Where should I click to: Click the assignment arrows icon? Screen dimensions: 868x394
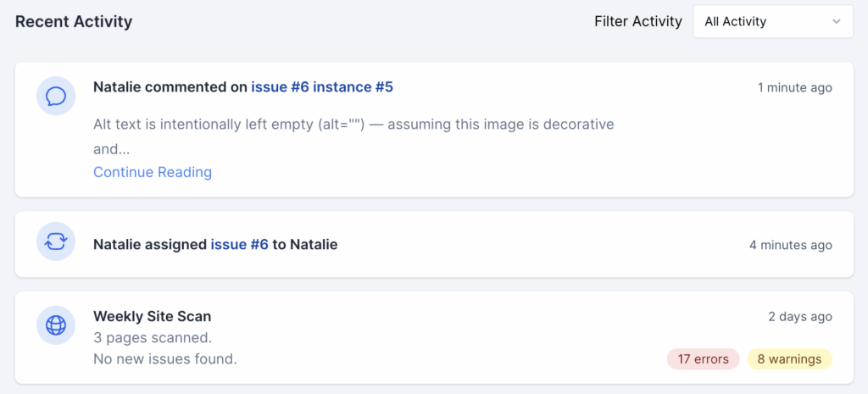(56, 245)
